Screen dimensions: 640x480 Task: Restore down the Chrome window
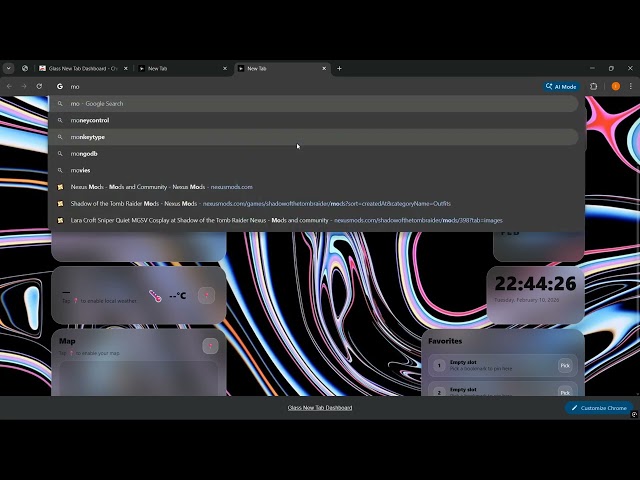click(x=611, y=68)
